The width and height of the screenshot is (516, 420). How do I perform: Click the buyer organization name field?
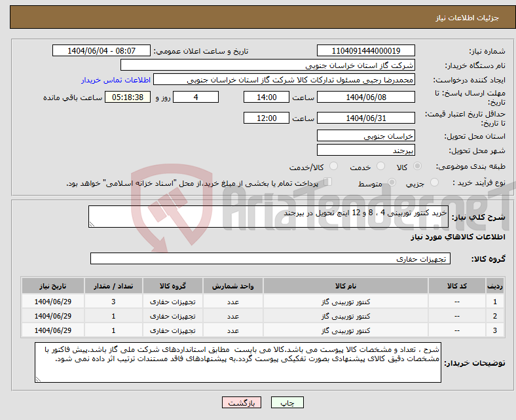pos(268,65)
